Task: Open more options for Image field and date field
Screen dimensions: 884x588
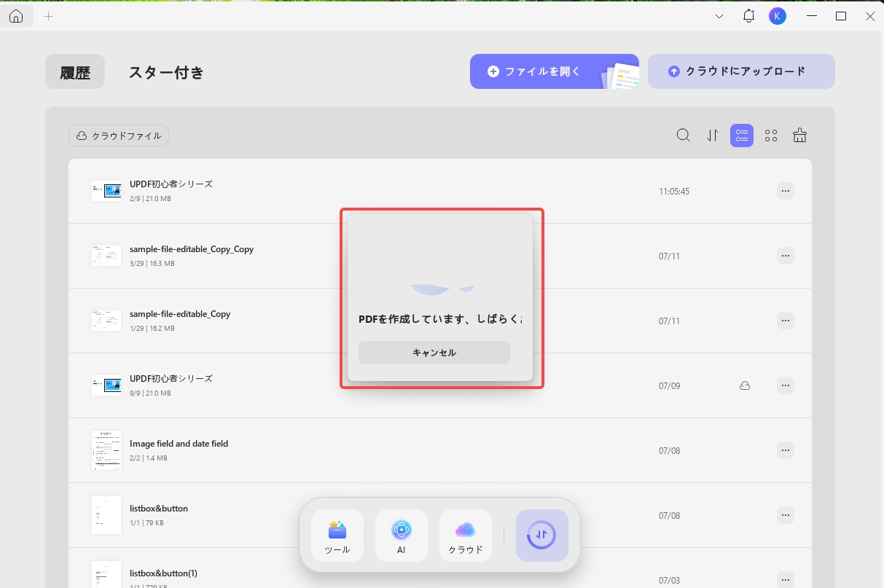Action: coord(785,450)
